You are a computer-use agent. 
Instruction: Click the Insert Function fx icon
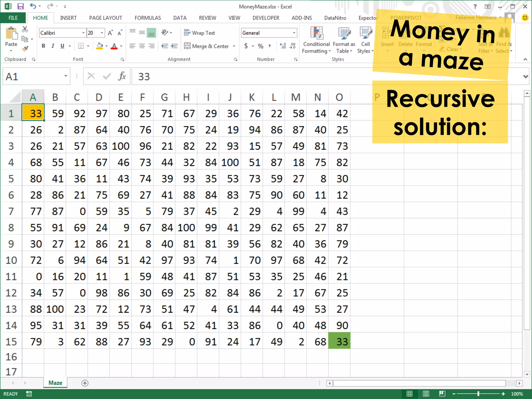[122, 76]
